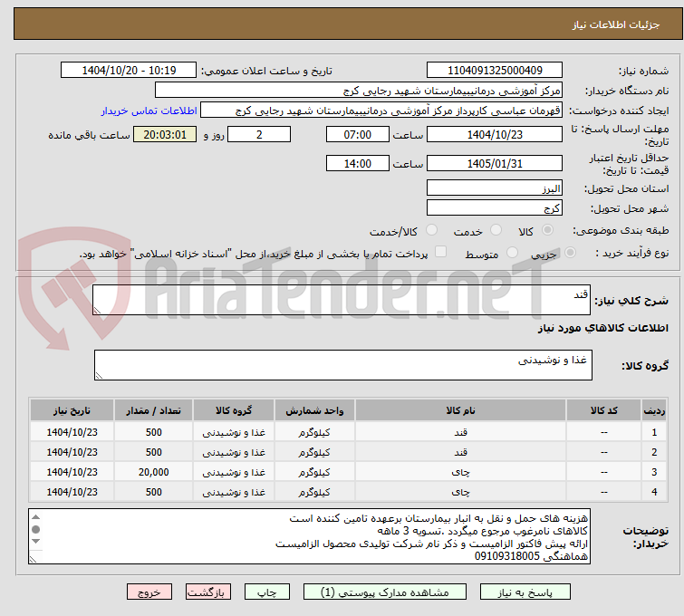This screenshot has height=616, width=684.
Task: Click the phone number 09109318005 text
Action: tap(507, 556)
